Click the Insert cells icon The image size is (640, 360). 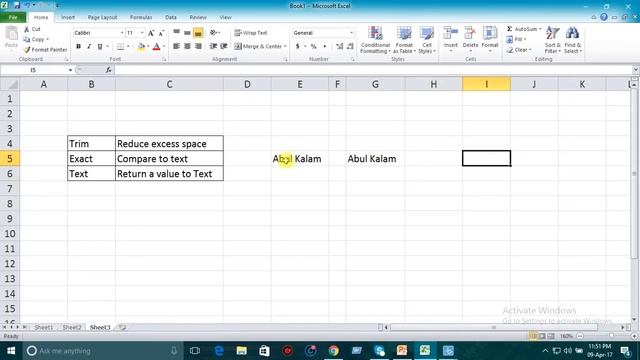tap(451, 34)
